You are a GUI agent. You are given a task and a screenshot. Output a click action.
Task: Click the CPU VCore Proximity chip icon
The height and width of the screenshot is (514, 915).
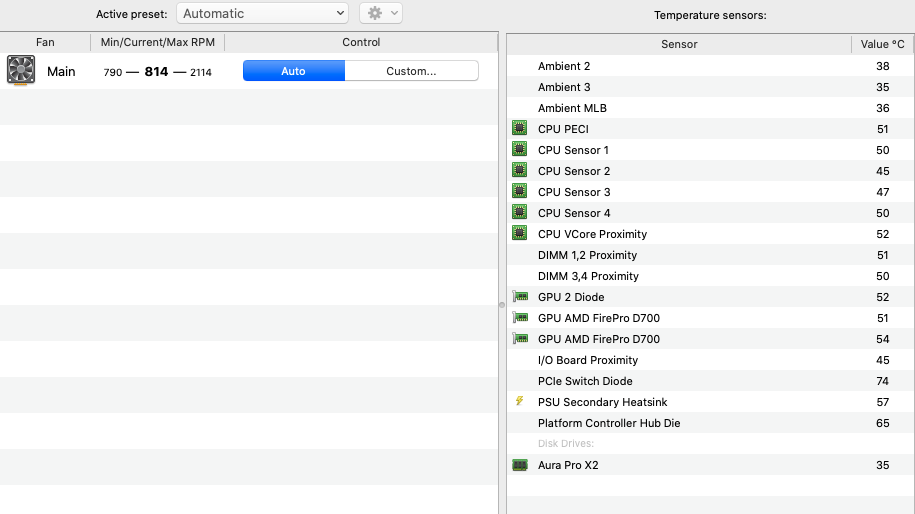(519, 234)
